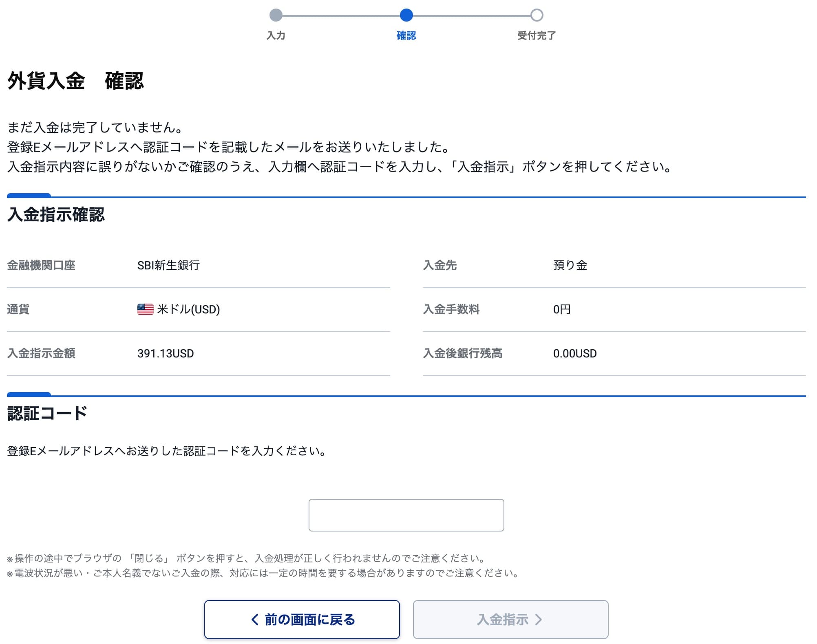817x644 pixels.
Task: Click the hollow 受付完了 step circle
Action: point(537,15)
